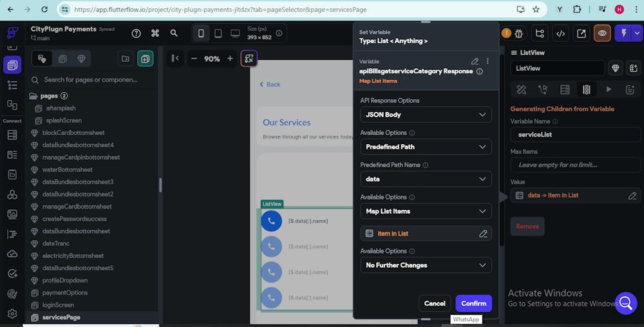This screenshot has height=327, width=644.
Task: Open the splashScreen page
Action: tap(64, 120)
